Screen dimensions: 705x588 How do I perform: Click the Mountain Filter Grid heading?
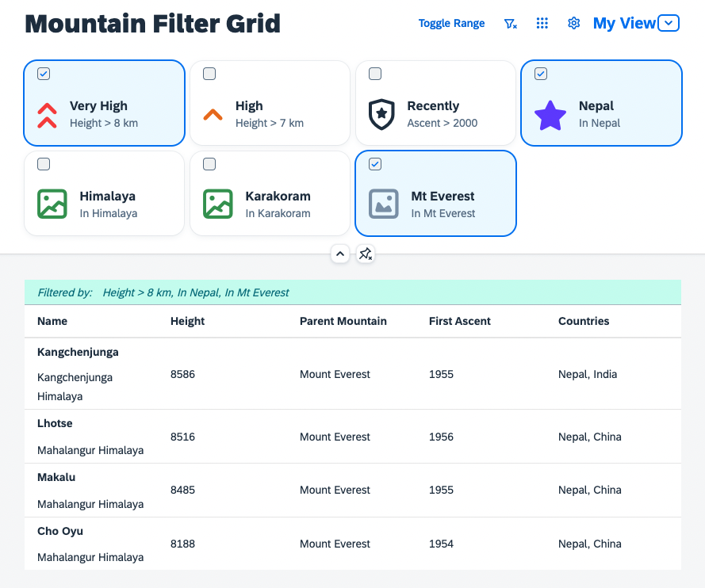coord(153,24)
